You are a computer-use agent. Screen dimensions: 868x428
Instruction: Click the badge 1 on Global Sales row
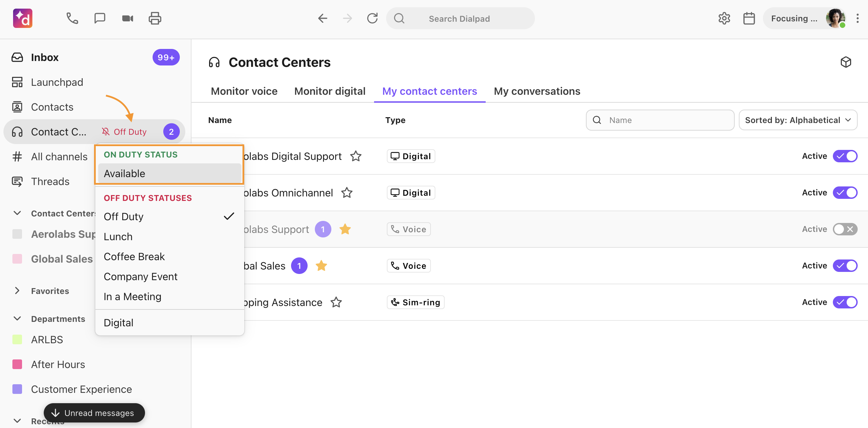[299, 266]
